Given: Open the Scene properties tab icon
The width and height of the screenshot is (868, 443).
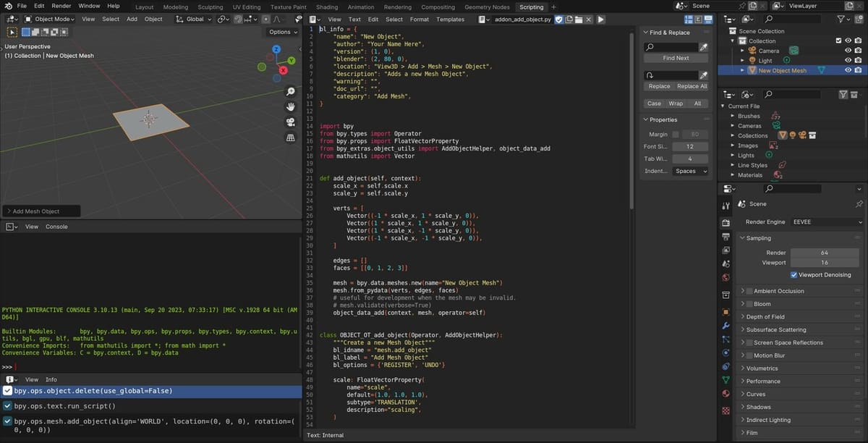Looking at the screenshot, I should pos(726,266).
